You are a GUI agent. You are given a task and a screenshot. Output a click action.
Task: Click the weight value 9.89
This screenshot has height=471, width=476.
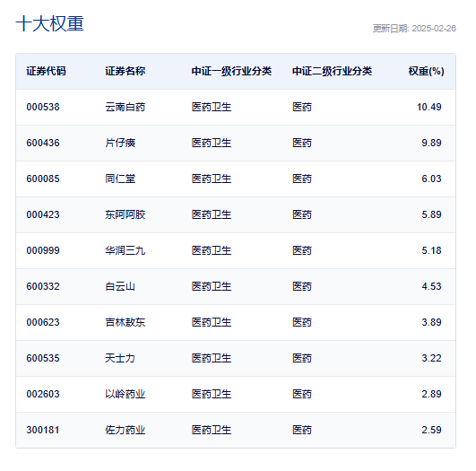point(431,144)
